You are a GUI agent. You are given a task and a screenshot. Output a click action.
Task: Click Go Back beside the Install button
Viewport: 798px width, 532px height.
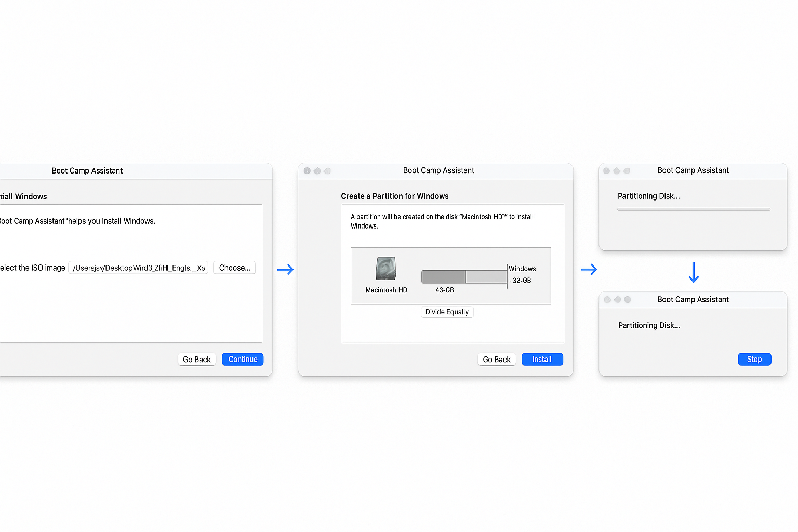(497, 360)
